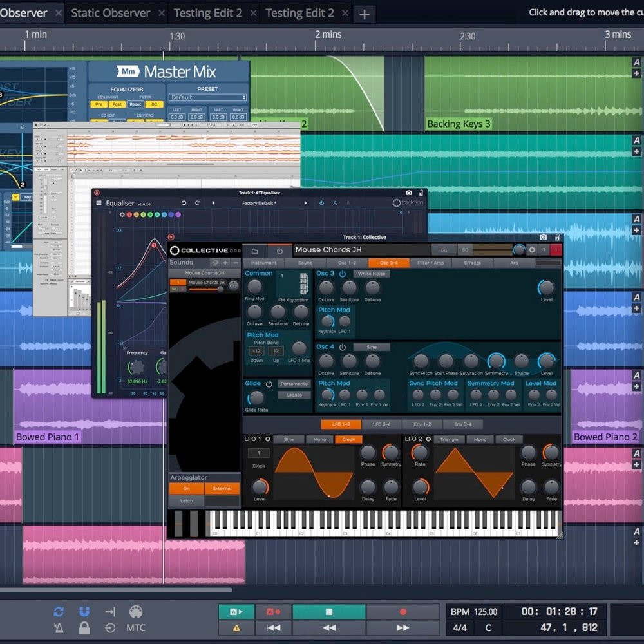Open the FM Algorithm selector

pyautogui.click(x=293, y=283)
